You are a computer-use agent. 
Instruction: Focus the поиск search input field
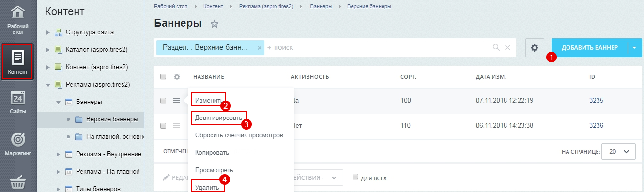[378, 48]
